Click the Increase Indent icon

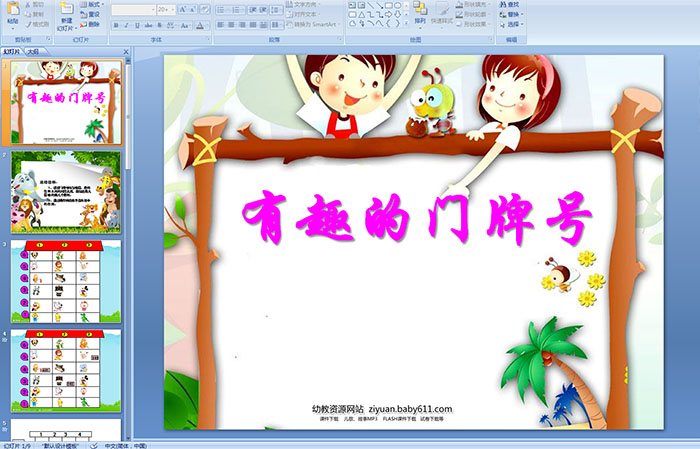click(x=263, y=9)
